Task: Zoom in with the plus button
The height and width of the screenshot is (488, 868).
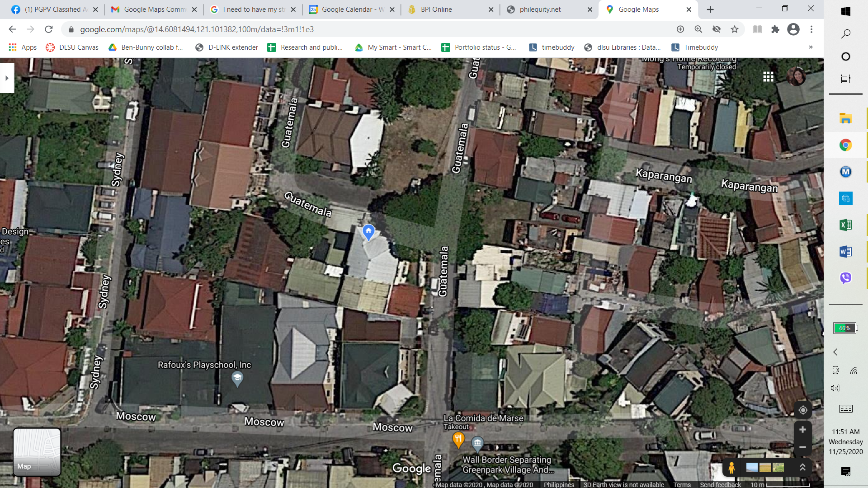Action: [802, 430]
